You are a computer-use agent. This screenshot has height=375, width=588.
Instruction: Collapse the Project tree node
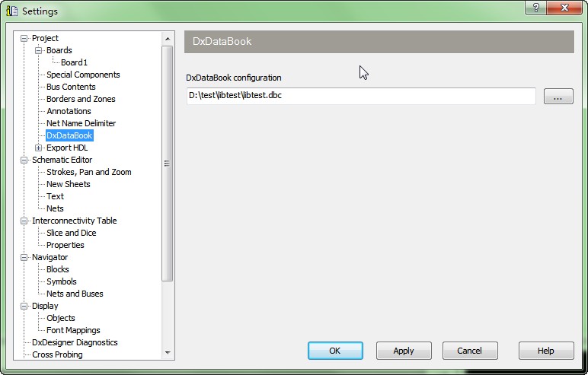tap(24, 38)
